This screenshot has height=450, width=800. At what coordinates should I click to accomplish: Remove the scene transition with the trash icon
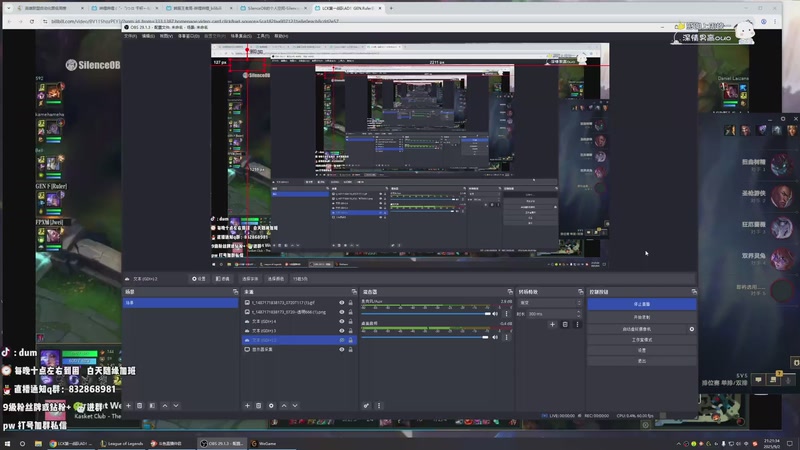565,324
